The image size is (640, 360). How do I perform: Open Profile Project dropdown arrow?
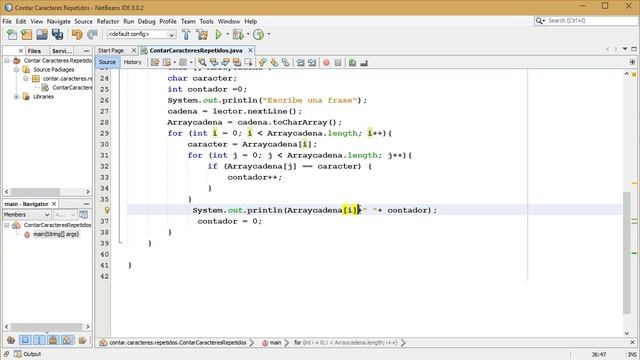click(x=268, y=35)
